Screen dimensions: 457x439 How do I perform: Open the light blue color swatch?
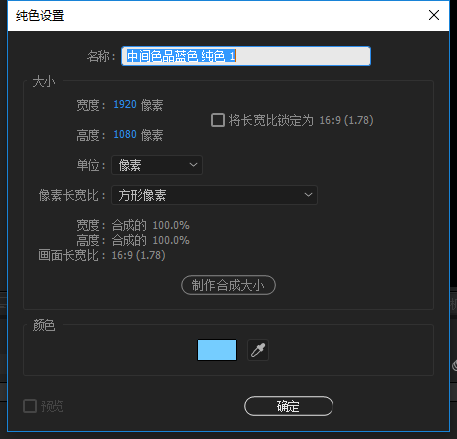point(217,350)
